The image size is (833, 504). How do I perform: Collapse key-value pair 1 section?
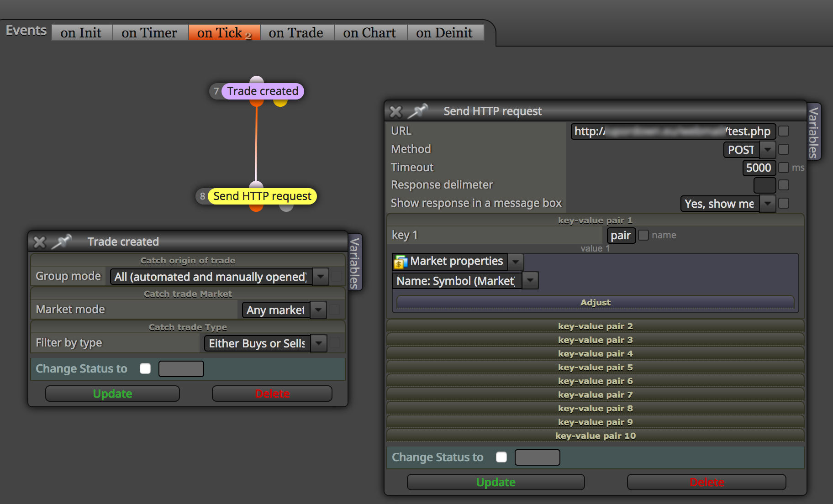click(595, 220)
